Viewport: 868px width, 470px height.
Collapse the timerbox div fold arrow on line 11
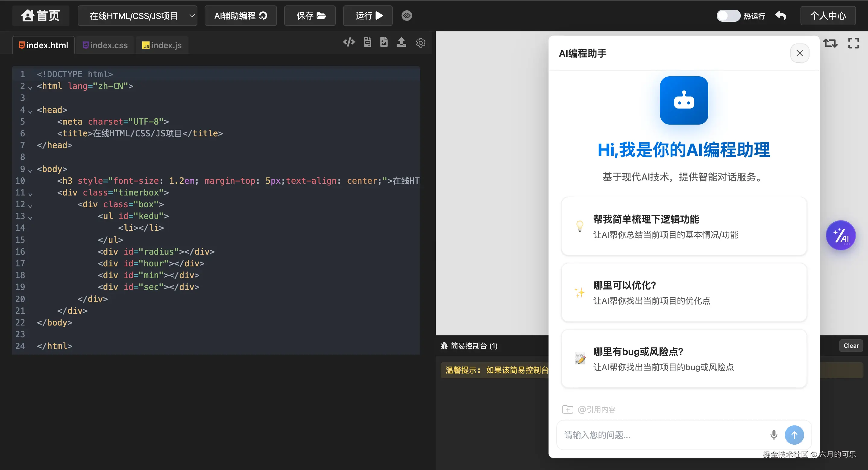pyautogui.click(x=30, y=195)
